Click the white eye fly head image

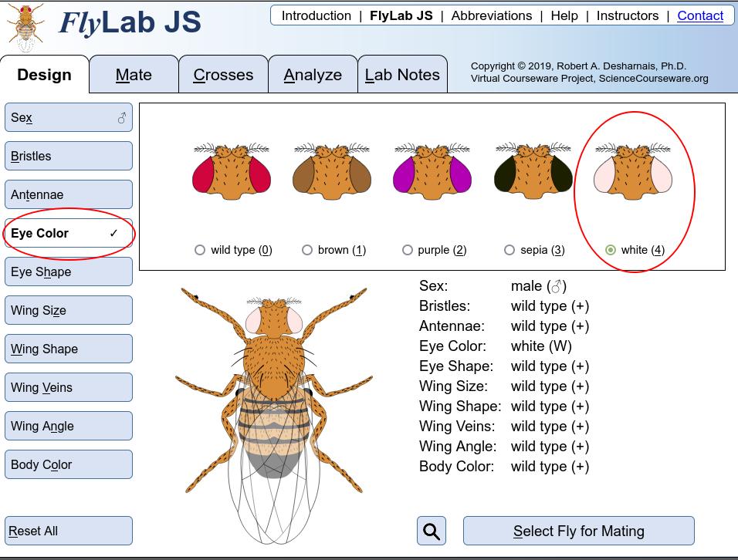click(633, 171)
